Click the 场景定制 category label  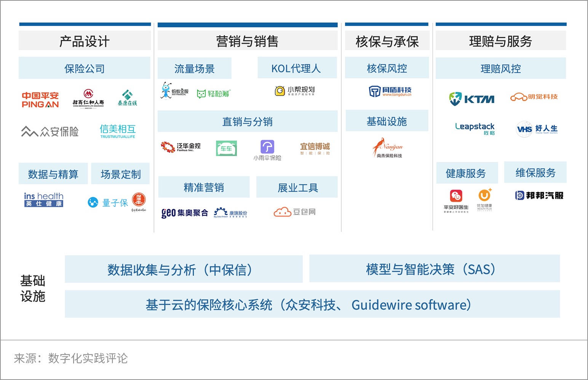tap(121, 174)
